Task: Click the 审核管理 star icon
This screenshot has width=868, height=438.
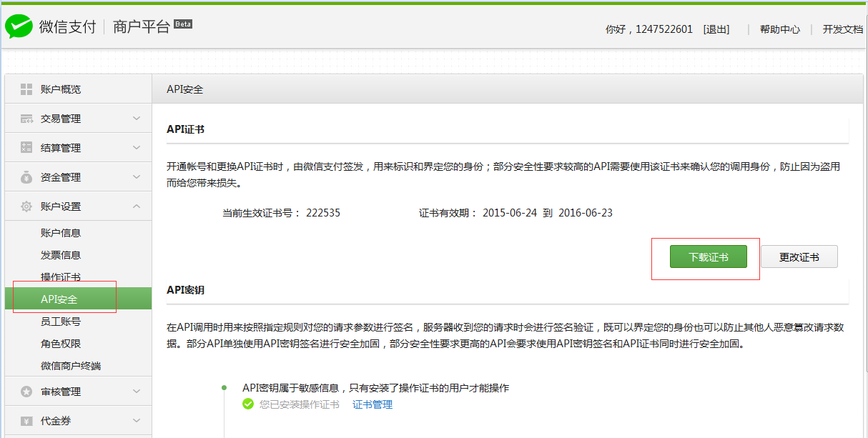Action: click(x=26, y=392)
